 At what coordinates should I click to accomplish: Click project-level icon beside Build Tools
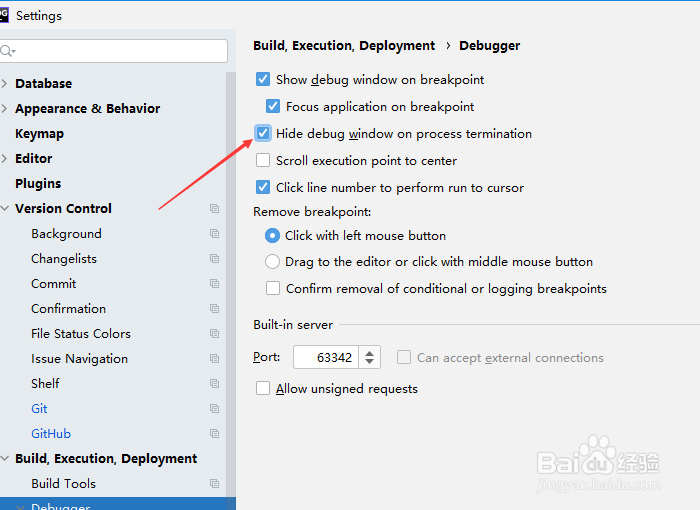tap(214, 484)
